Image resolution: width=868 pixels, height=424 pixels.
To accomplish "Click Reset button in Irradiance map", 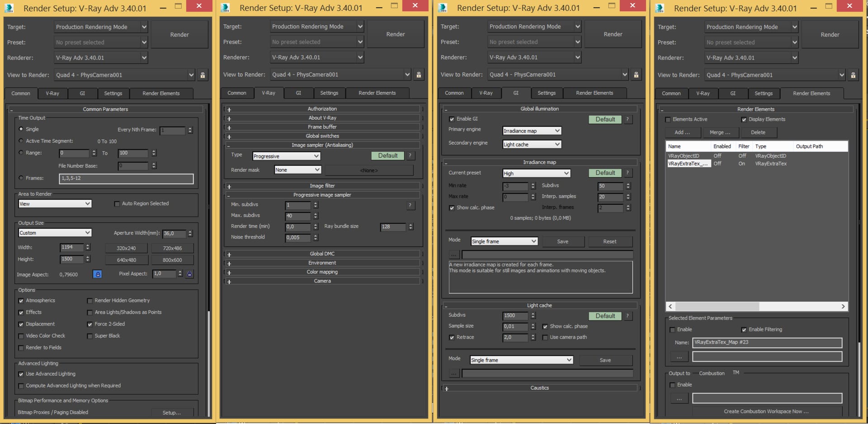I will [609, 242].
